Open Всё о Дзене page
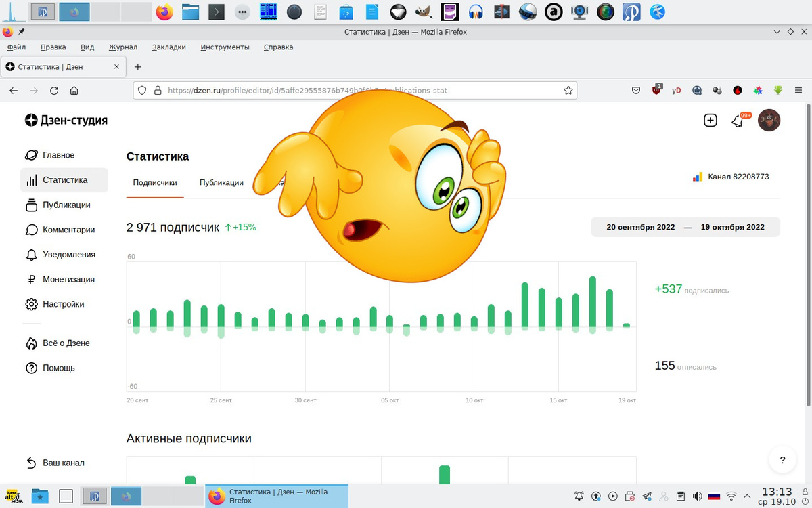The height and width of the screenshot is (508, 812). (x=66, y=343)
